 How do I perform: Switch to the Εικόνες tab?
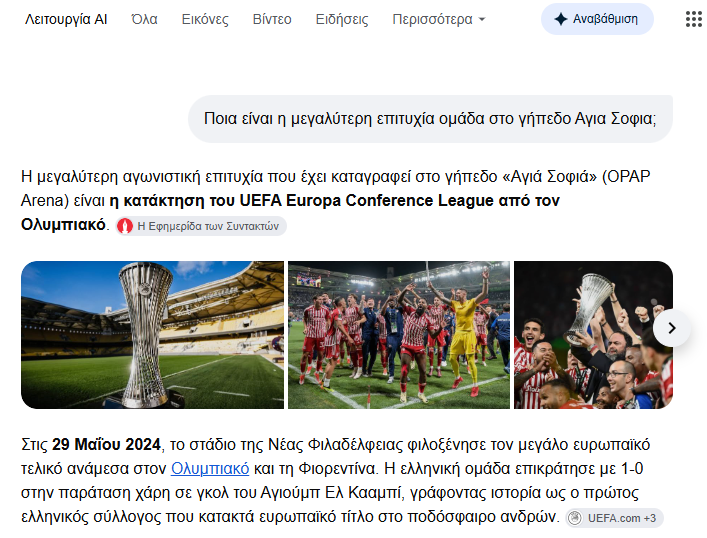point(205,19)
